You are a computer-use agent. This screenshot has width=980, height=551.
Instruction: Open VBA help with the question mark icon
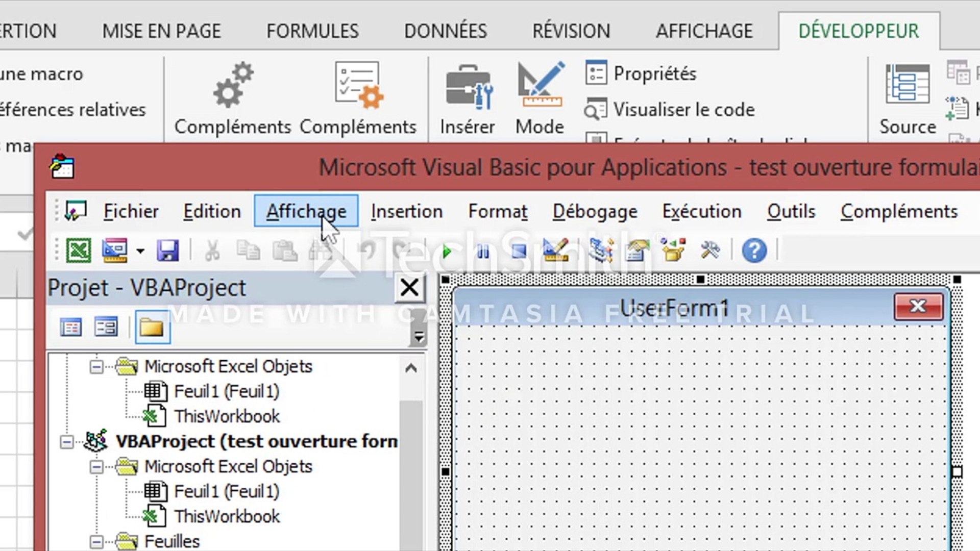[754, 251]
